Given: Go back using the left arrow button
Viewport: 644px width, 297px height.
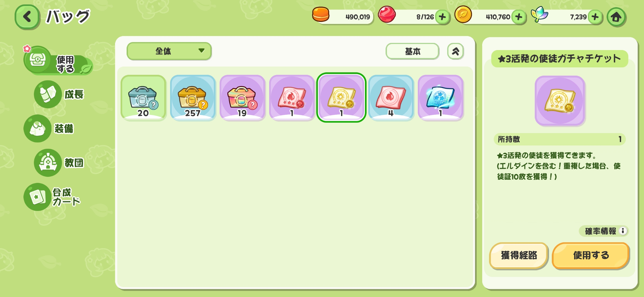Looking at the screenshot, I should pyautogui.click(x=27, y=17).
